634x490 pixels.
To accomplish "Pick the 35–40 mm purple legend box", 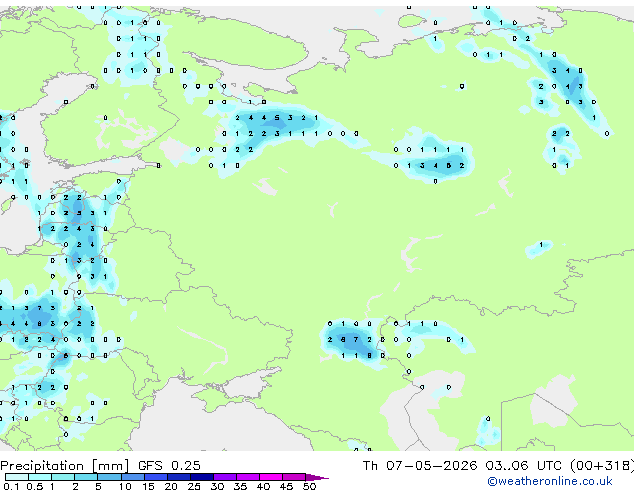I will point(247,477).
